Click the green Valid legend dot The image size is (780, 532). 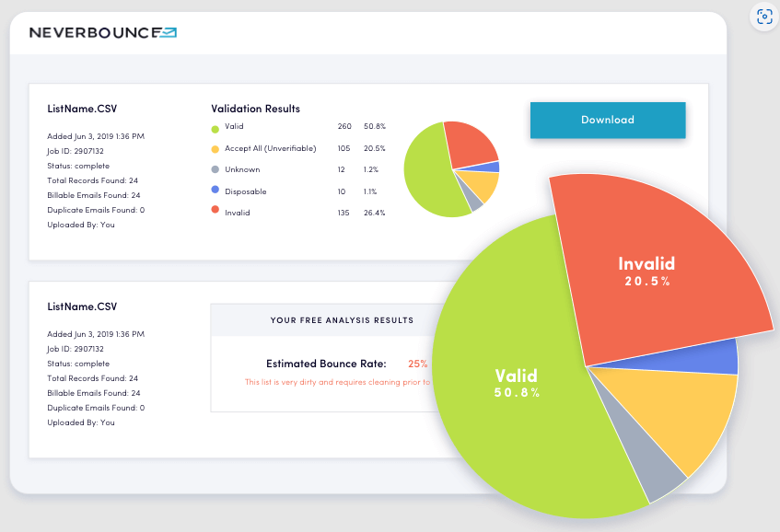pos(215,129)
